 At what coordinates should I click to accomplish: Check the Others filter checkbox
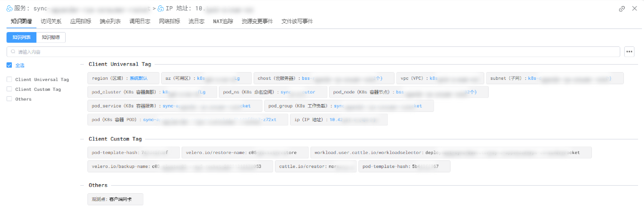pos(9,99)
